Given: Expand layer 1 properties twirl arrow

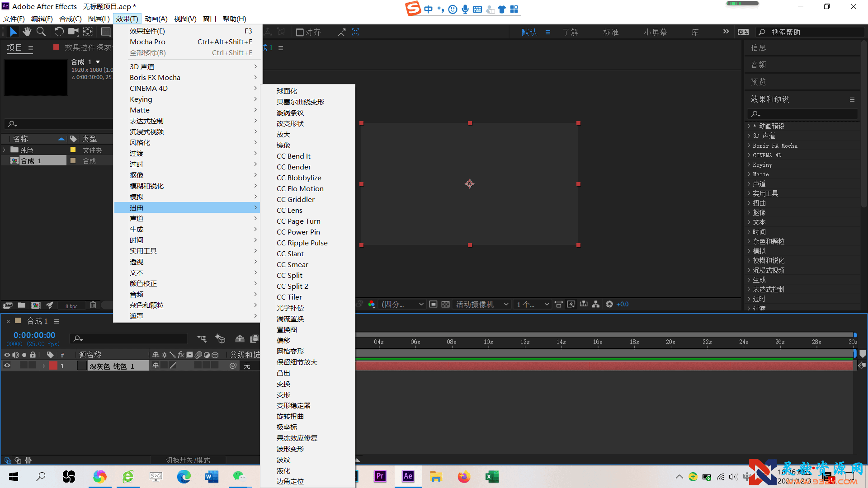Looking at the screenshot, I should click(x=43, y=366).
